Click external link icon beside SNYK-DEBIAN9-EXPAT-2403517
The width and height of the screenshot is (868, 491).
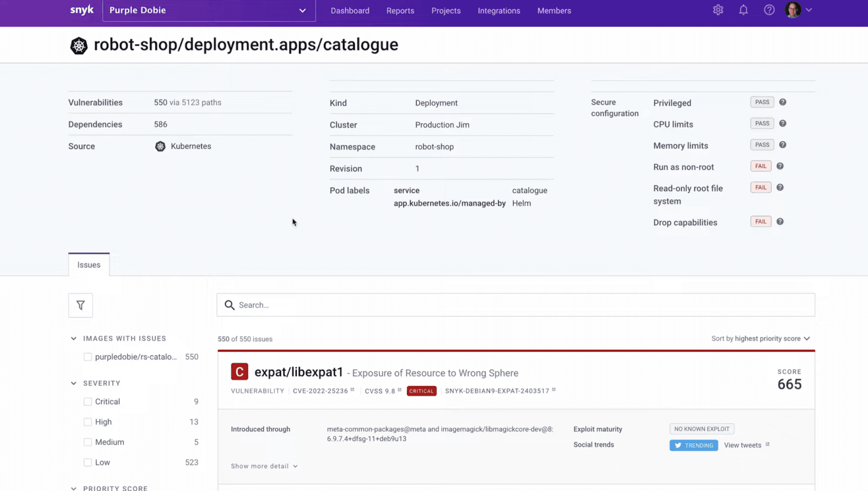[x=554, y=390]
